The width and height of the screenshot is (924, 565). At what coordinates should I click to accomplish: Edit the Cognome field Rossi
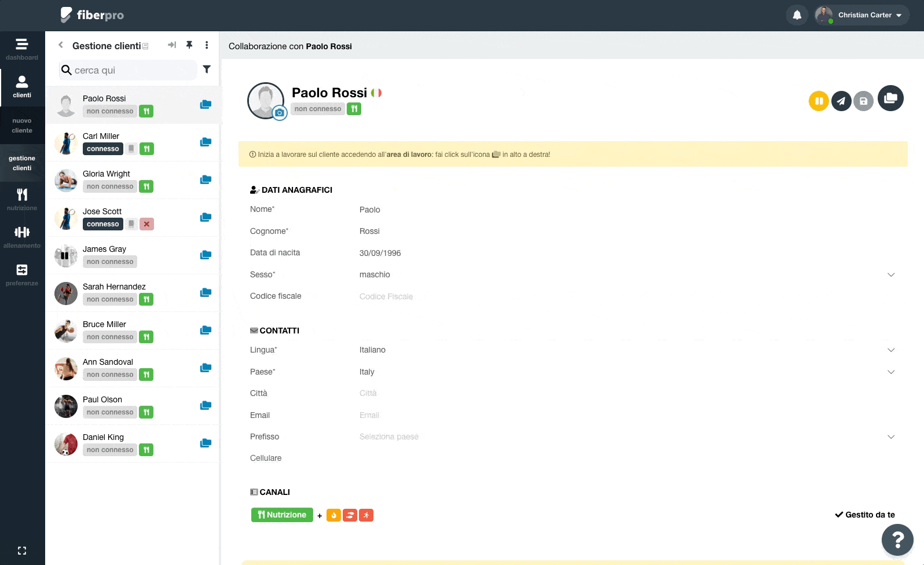(x=627, y=231)
